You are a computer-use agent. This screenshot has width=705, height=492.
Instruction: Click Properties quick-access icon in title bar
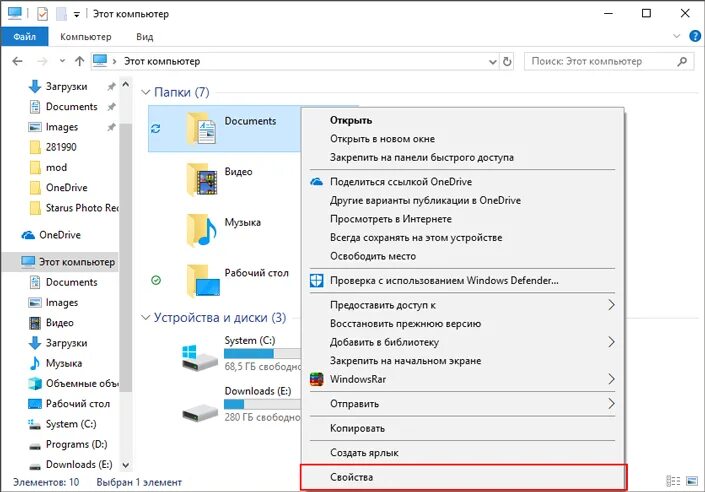42,14
